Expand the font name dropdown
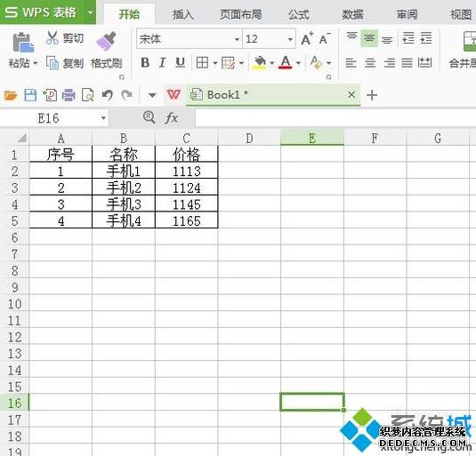The width and height of the screenshot is (476, 456). [237, 39]
